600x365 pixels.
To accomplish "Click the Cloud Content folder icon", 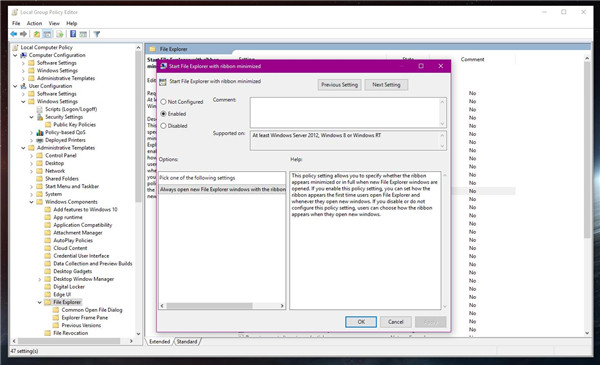I will [x=48, y=248].
